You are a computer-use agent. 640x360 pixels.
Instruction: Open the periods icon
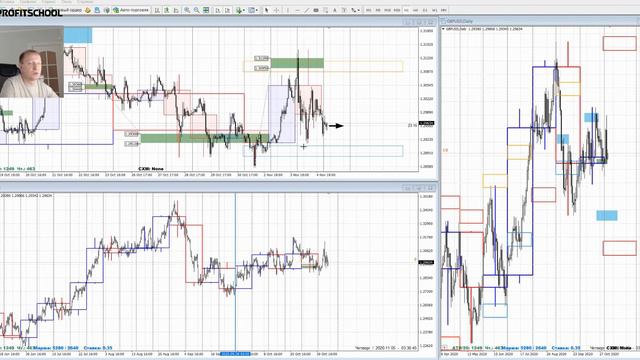pos(251,10)
